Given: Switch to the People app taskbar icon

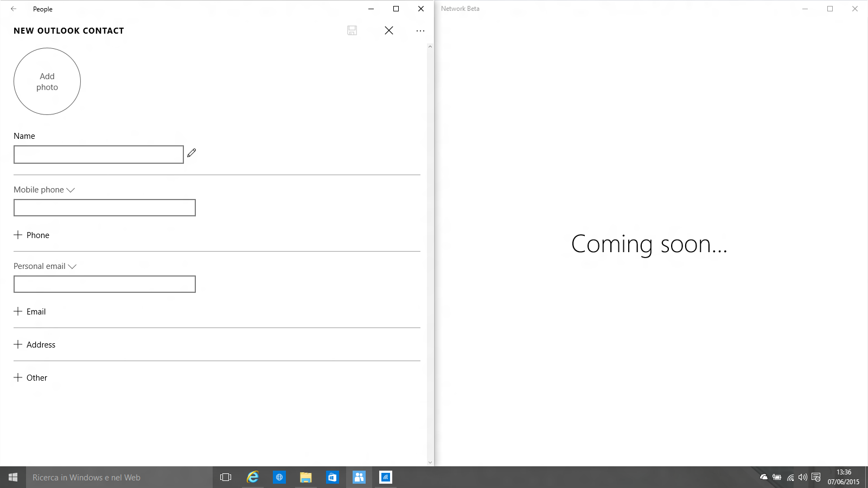Looking at the screenshot, I should click(359, 477).
